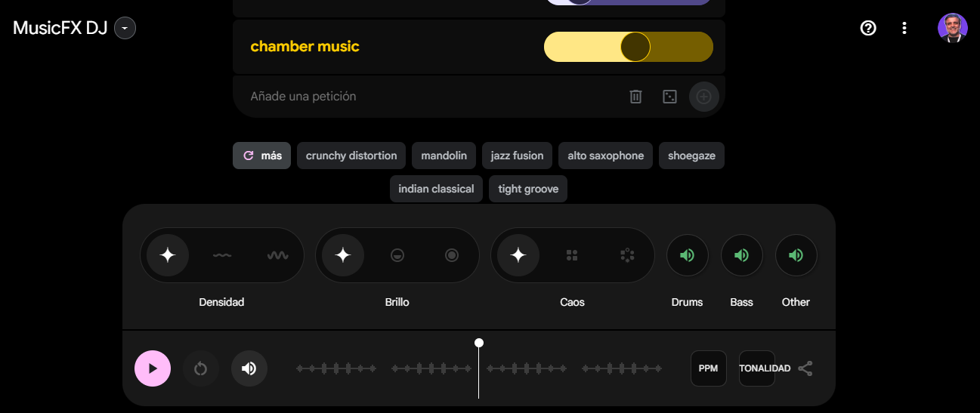Select low chaos four-squares option

pos(572,255)
